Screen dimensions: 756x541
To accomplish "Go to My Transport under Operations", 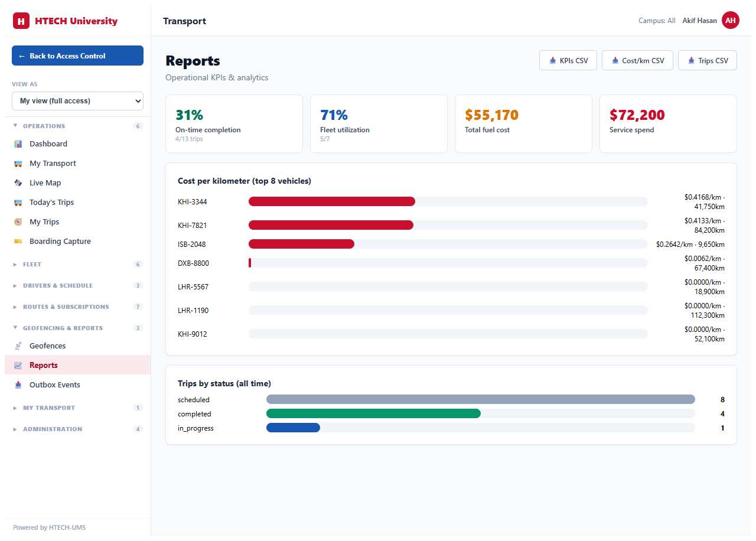I will (77, 164).
